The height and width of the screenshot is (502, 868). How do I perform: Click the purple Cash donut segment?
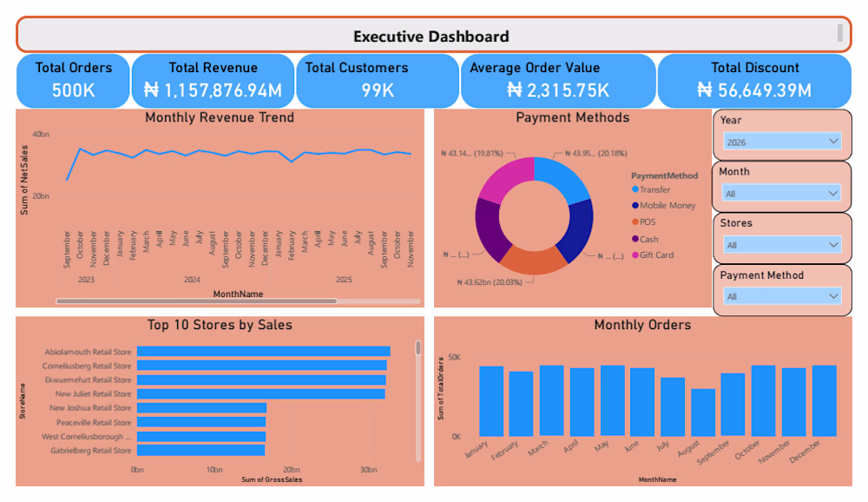(x=489, y=228)
